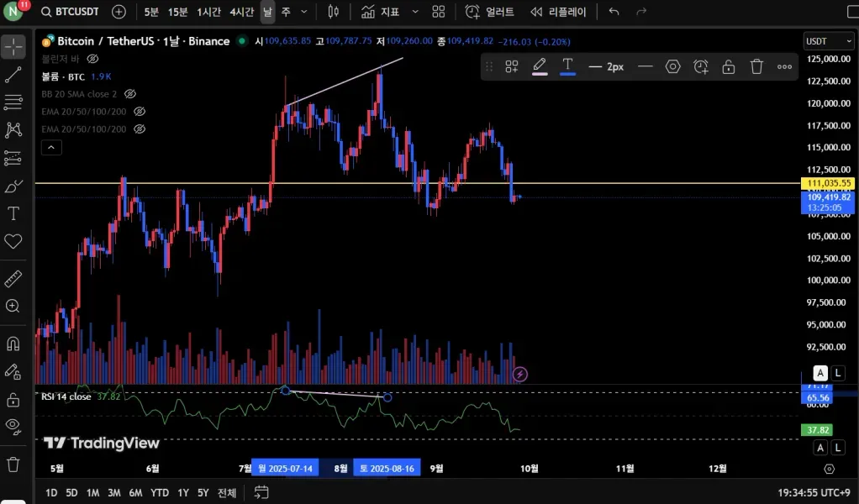Select the Text tool in the left toolbar
The height and width of the screenshot is (504, 859).
pyautogui.click(x=13, y=213)
